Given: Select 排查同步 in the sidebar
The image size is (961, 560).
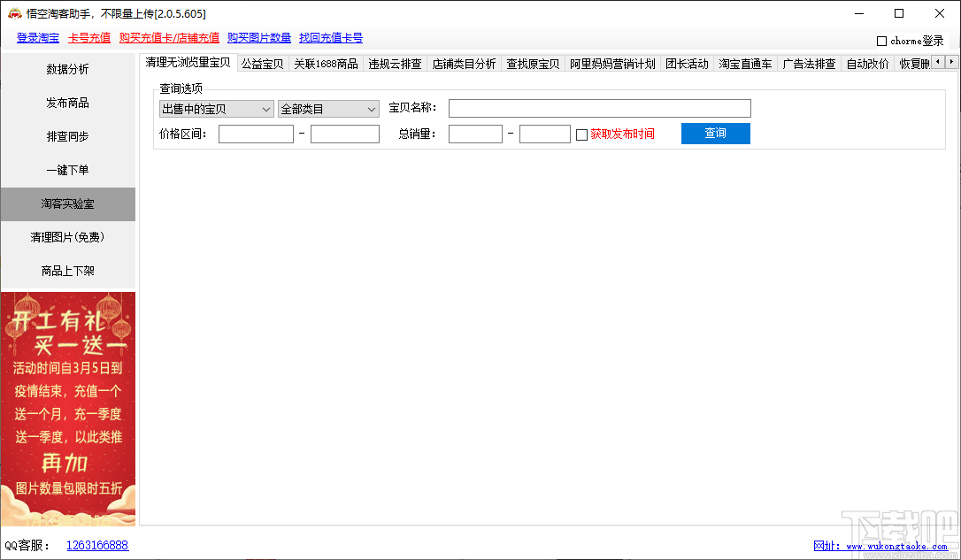Looking at the screenshot, I should pos(68,136).
